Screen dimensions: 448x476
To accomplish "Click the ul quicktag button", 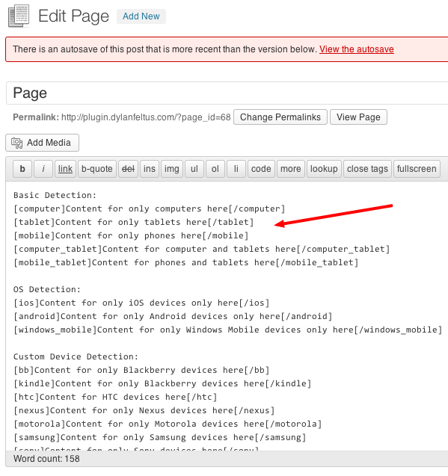I will [194, 169].
